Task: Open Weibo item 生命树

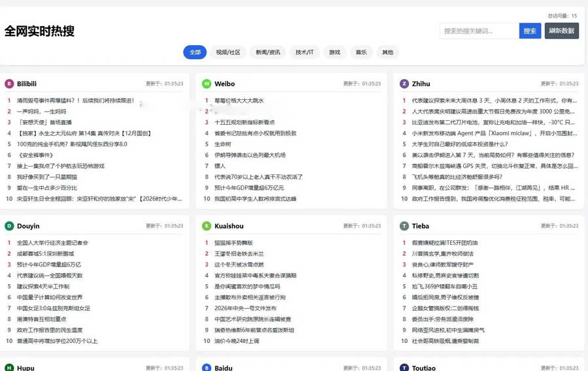Action: click(x=223, y=144)
